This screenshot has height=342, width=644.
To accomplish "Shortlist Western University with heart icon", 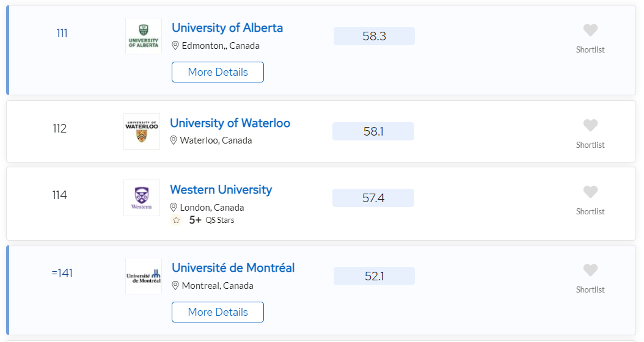I will click(x=590, y=192).
